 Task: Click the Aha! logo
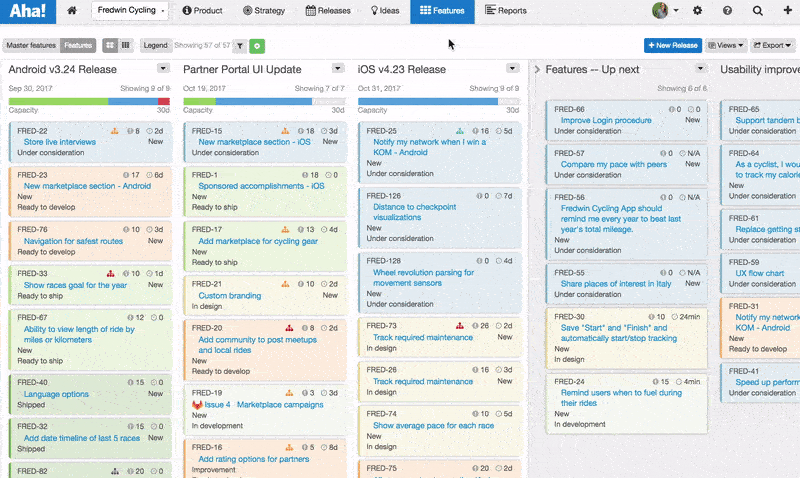coord(28,11)
